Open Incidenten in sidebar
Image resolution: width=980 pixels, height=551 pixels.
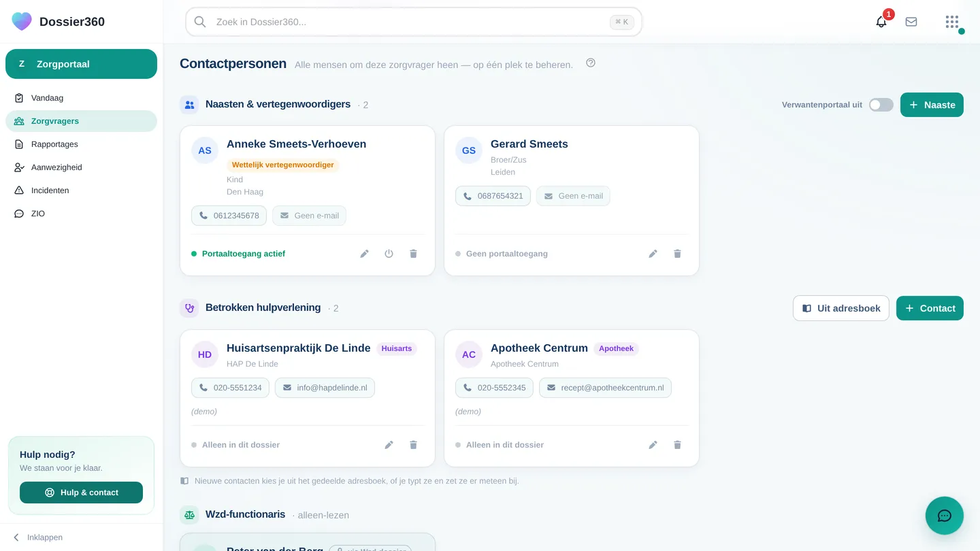(81, 190)
